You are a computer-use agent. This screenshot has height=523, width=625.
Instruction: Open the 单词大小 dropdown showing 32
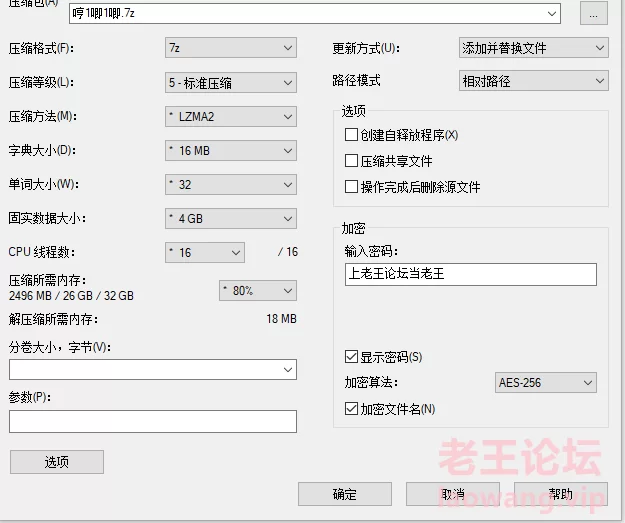point(231,185)
